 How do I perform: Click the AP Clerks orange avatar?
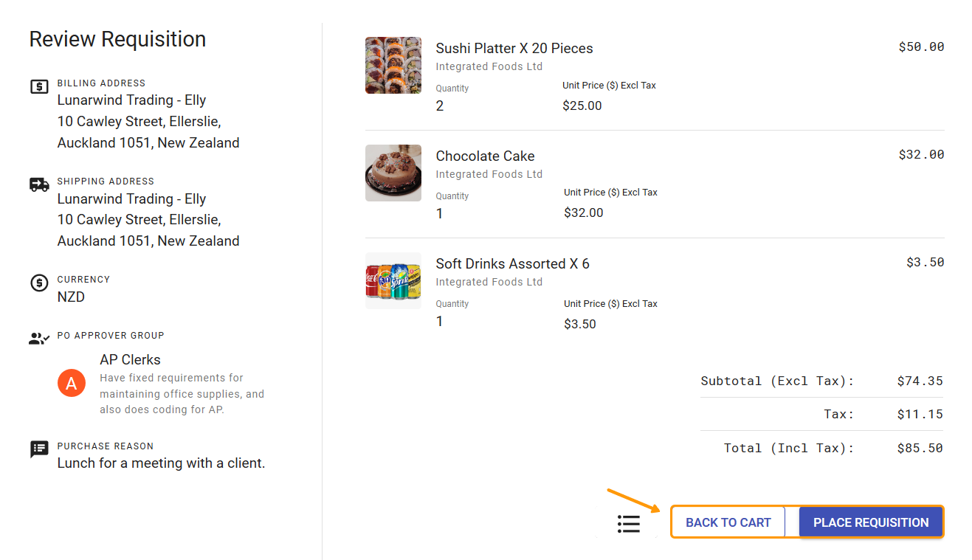pyautogui.click(x=72, y=383)
